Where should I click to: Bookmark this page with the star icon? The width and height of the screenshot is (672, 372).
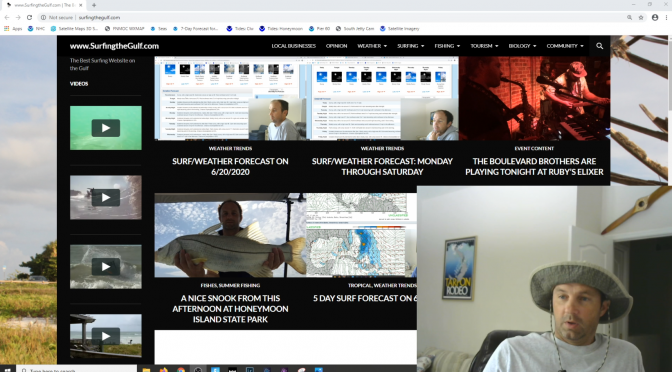(641, 18)
